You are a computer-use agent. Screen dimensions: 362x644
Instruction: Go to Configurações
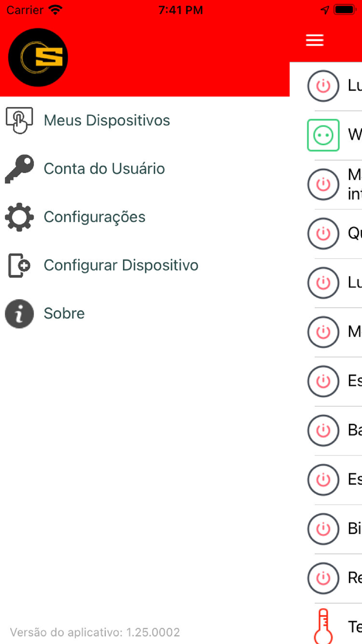pos(94,217)
